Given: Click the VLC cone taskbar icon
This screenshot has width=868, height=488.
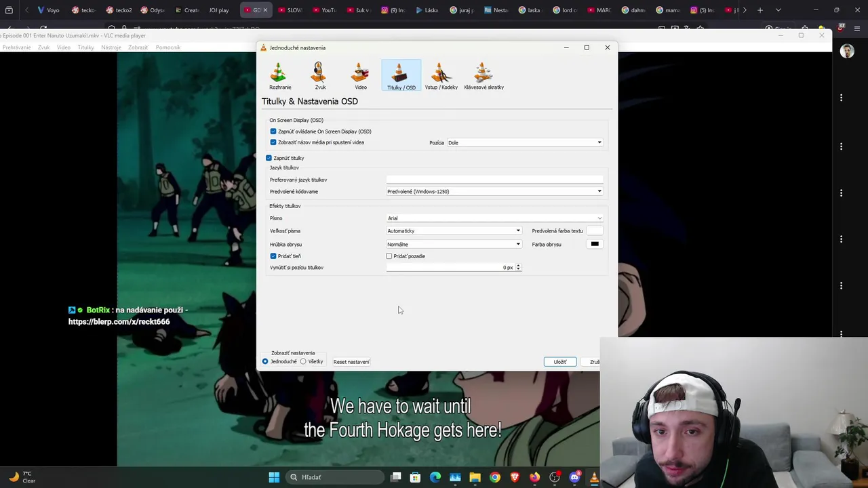Looking at the screenshot, I should click(x=594, y=477).
